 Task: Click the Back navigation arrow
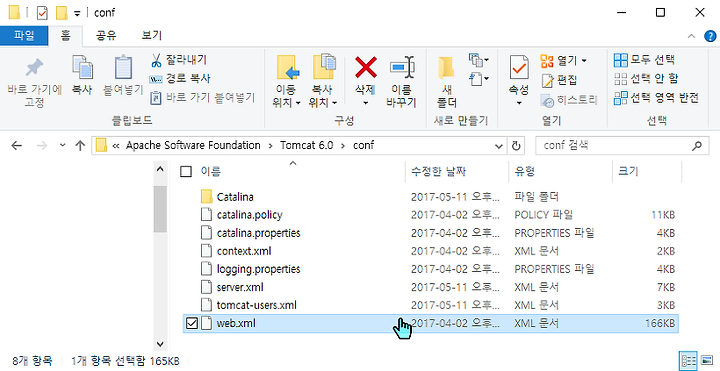click(17, 146)
